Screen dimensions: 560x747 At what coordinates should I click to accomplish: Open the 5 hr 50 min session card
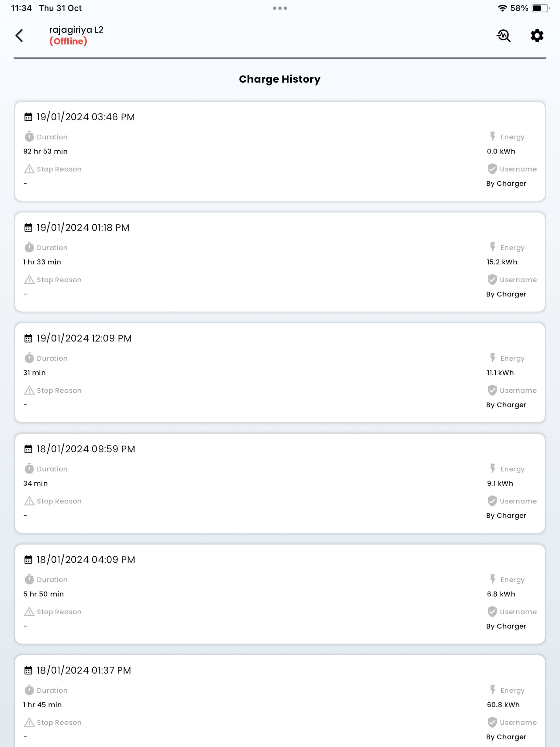(x=280, y=594)
